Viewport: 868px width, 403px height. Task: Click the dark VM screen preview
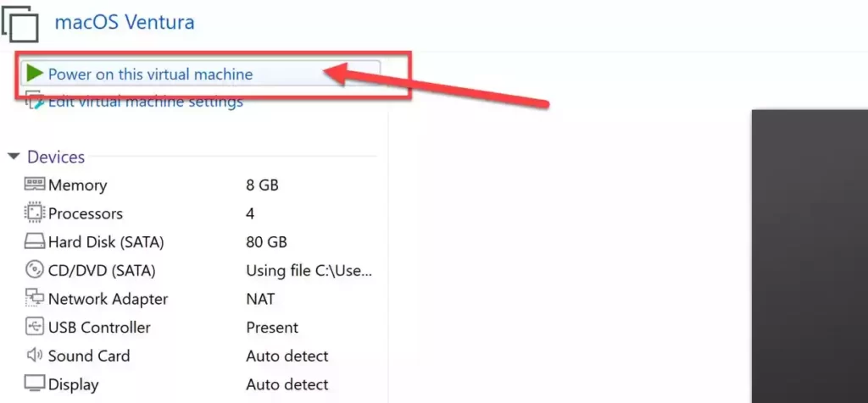pyautogui.click(x=810, y=256)
